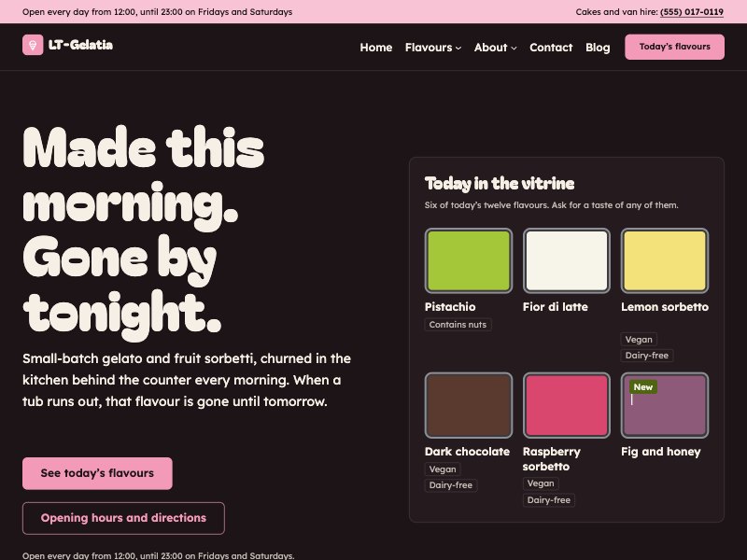Pick the brown Dark chocolate swatch
The width and height of the screenshot is (747, 560).
click(x=469, y=405)
